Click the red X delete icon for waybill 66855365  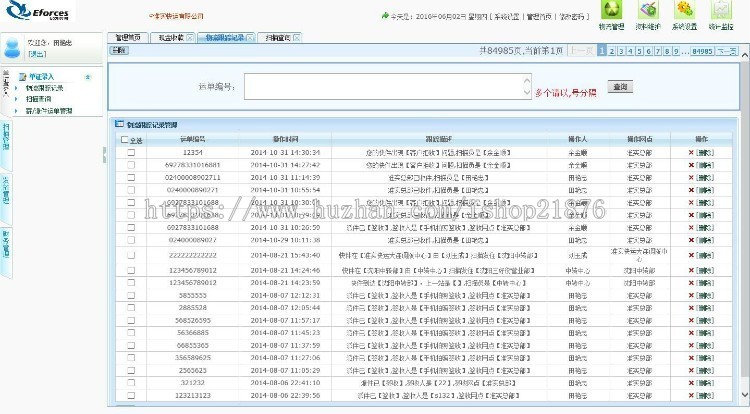pos(691,345)
